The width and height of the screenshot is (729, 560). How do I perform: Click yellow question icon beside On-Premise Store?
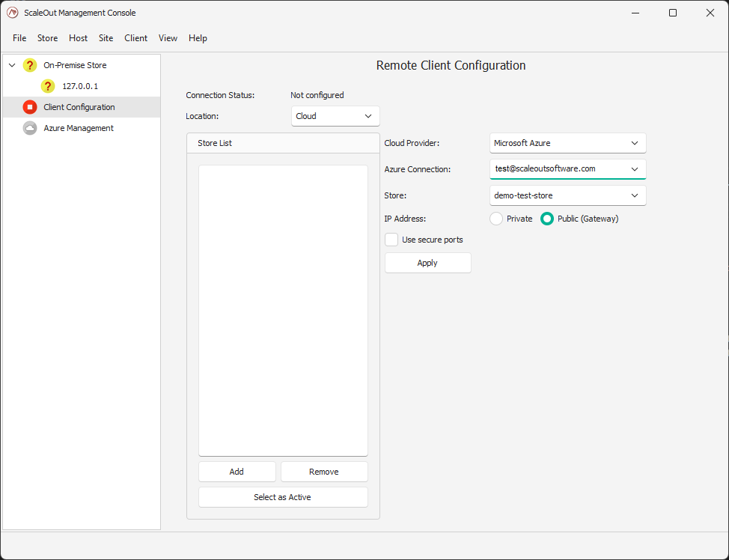coord(30,65)
